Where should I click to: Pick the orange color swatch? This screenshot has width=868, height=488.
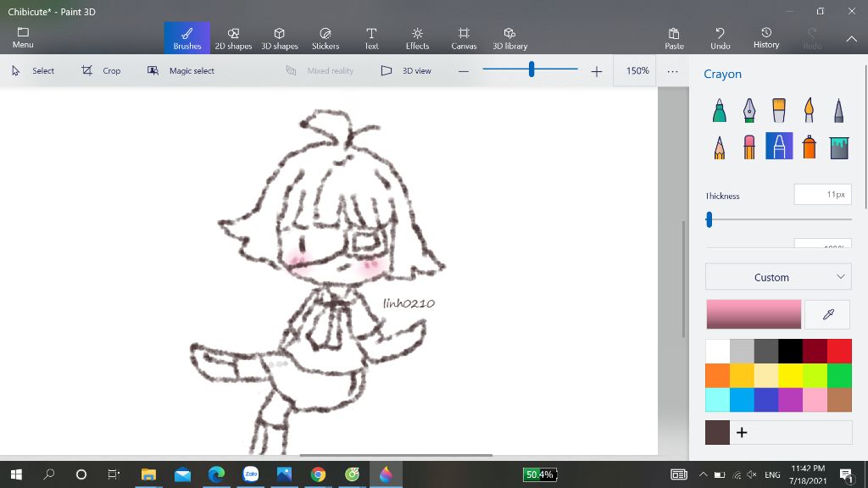pos(717,375)
